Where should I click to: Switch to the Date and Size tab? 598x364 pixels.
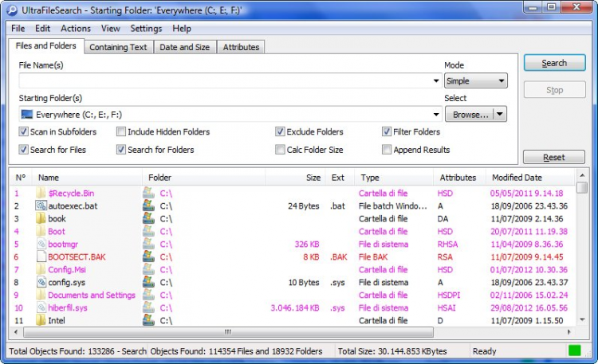click(185, 47)
